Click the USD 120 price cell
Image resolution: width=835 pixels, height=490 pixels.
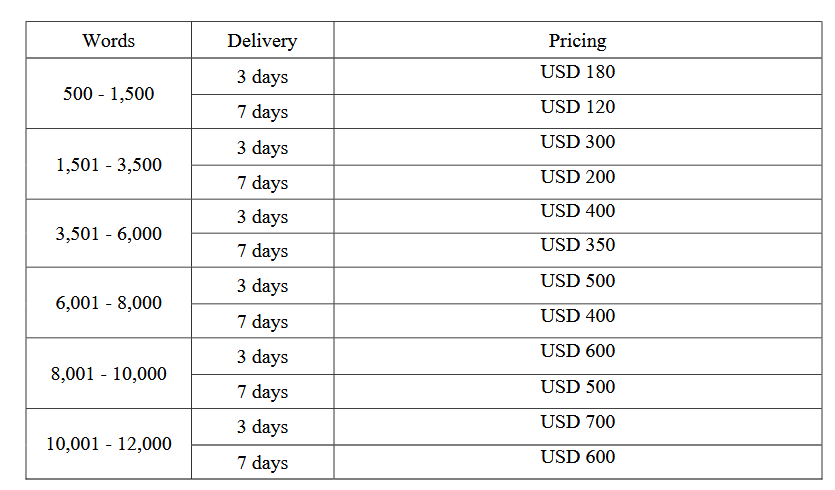coord(577,107)
